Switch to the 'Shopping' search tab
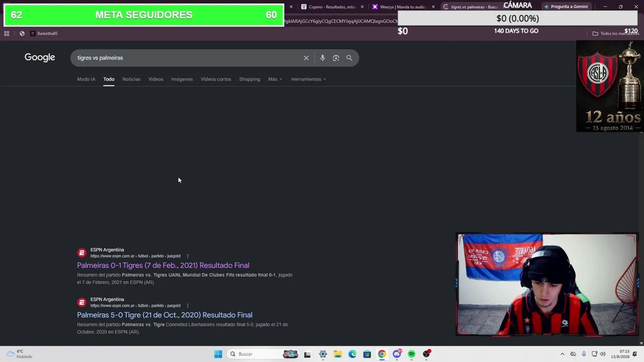 tap(250, 79)
